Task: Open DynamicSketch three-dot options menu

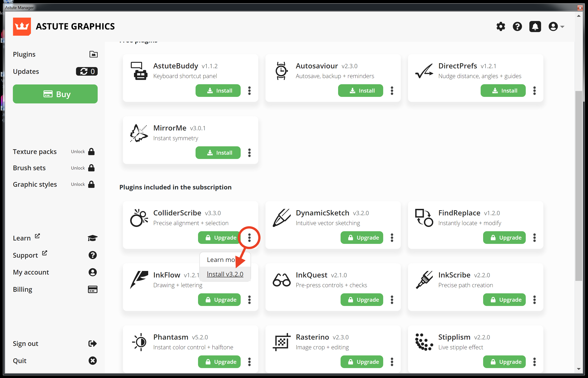Action: (392, 238)
